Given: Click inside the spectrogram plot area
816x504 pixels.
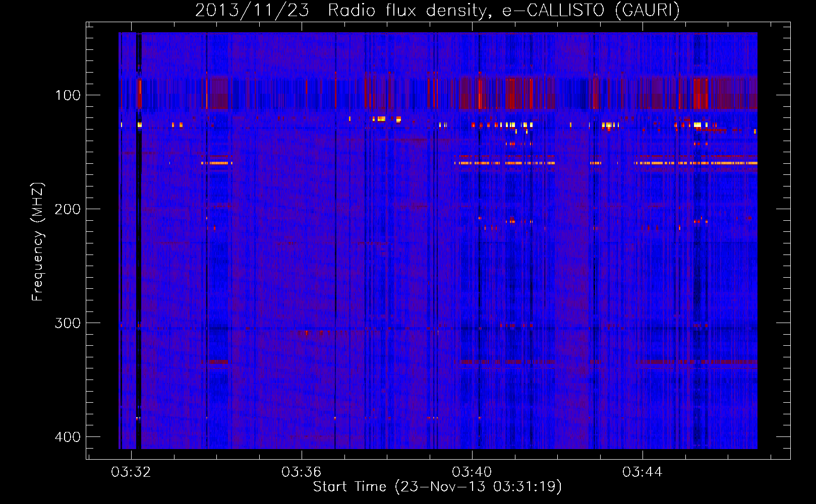Looking at the screenshot, I should [x=438, y=240].
